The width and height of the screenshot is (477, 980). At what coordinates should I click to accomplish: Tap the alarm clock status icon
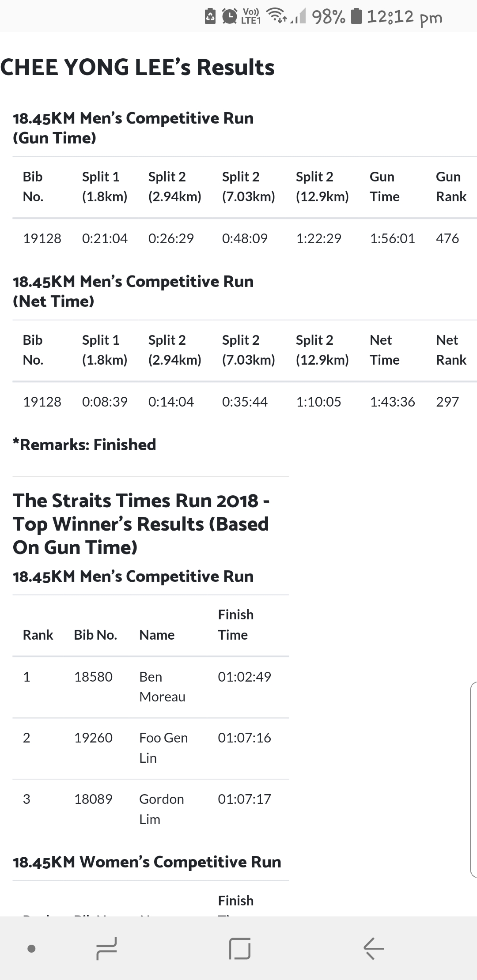tap(229, 17)
